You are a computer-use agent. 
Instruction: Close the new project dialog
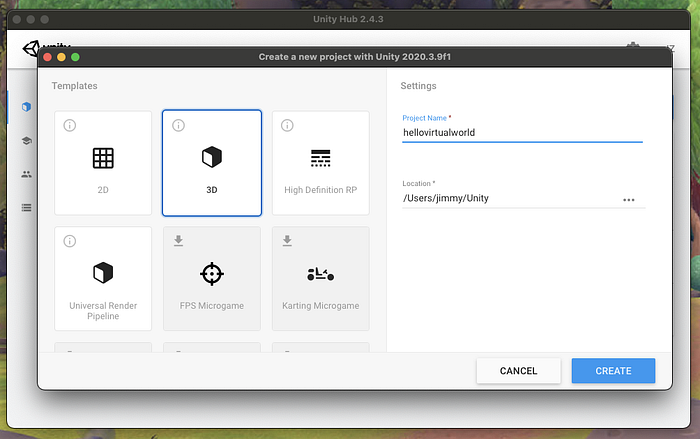48,57
